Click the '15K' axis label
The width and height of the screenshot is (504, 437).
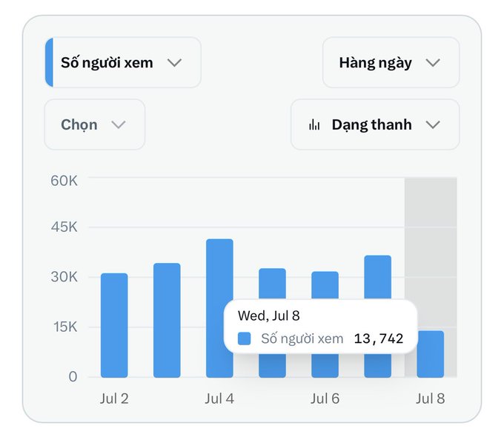[x=65, y=327]
